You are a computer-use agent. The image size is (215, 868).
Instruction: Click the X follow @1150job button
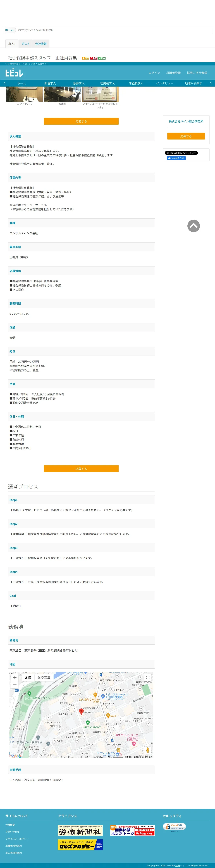(181, 153)
